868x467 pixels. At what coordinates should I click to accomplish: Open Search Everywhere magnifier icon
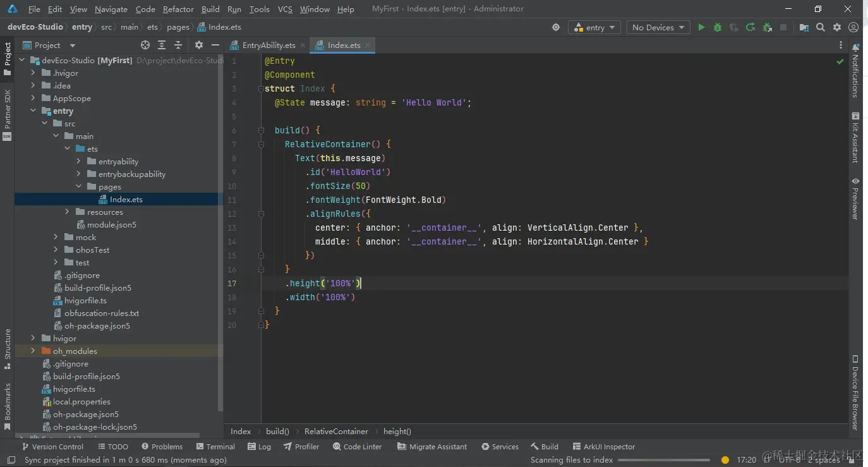coord(820,27)
